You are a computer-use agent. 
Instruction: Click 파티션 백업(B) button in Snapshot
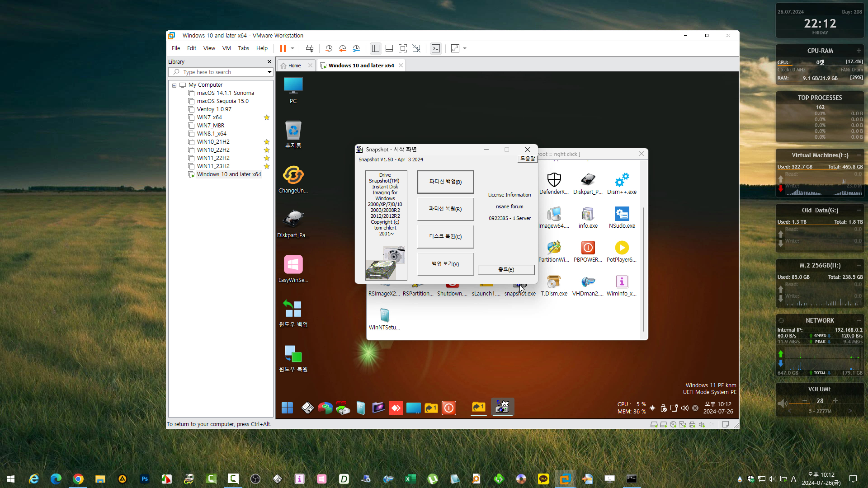pos(445,182)
